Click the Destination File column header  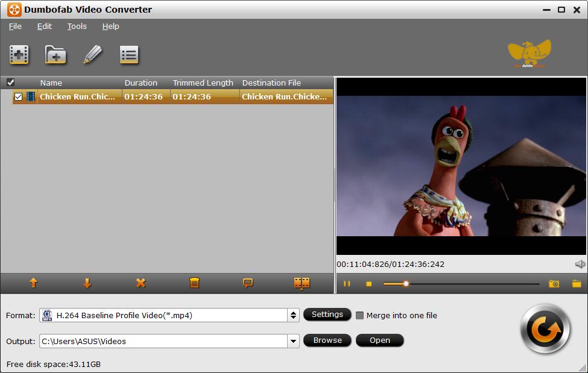click(271, 83)
